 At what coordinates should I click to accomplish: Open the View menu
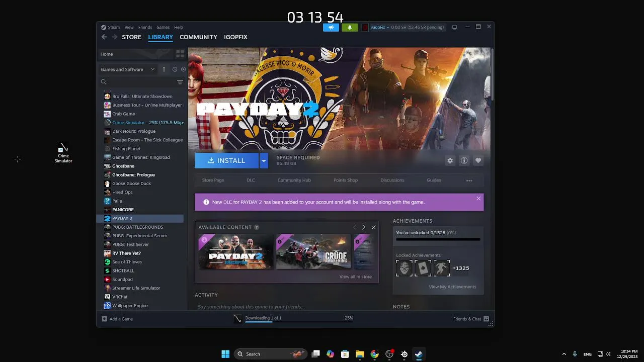(129, 27)
